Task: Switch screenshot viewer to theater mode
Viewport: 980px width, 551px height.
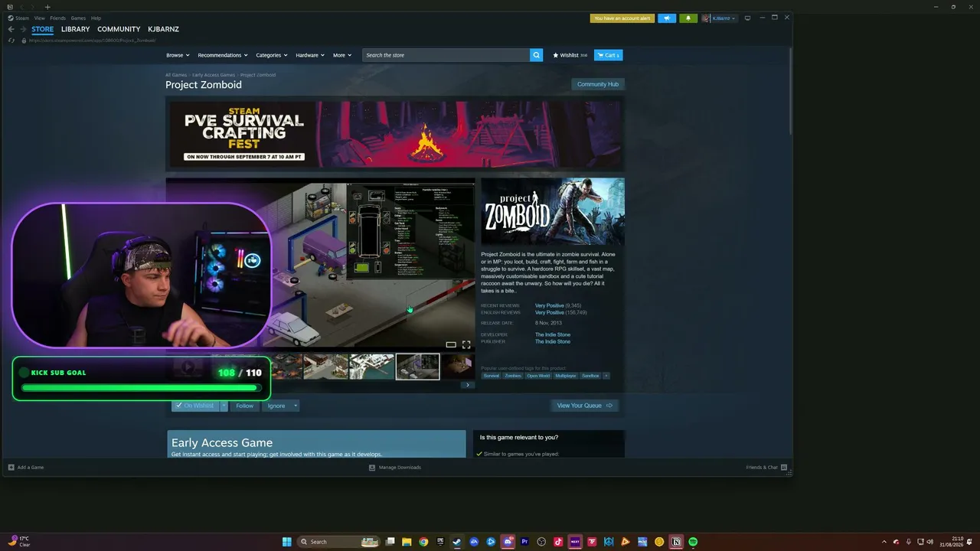Action: 451,344
